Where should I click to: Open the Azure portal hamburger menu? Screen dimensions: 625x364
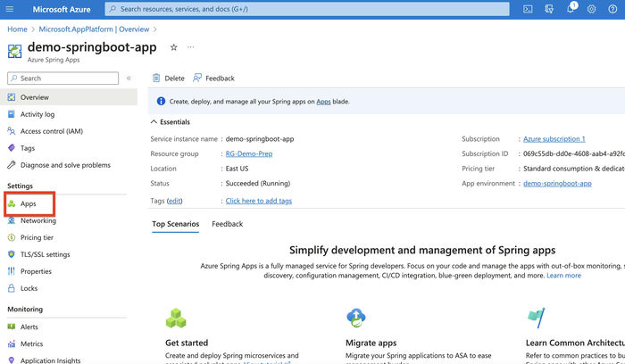pos(10,9)
